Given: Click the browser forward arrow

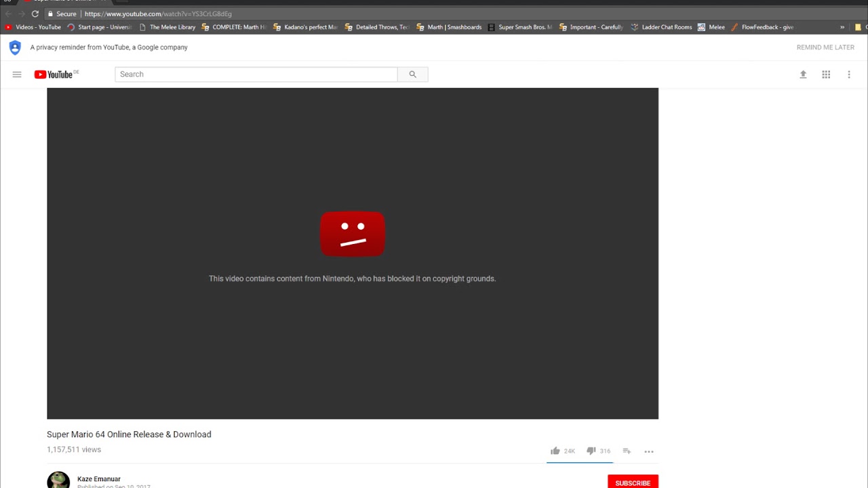Looking at the screenshot, I should (x=22, y=14).
